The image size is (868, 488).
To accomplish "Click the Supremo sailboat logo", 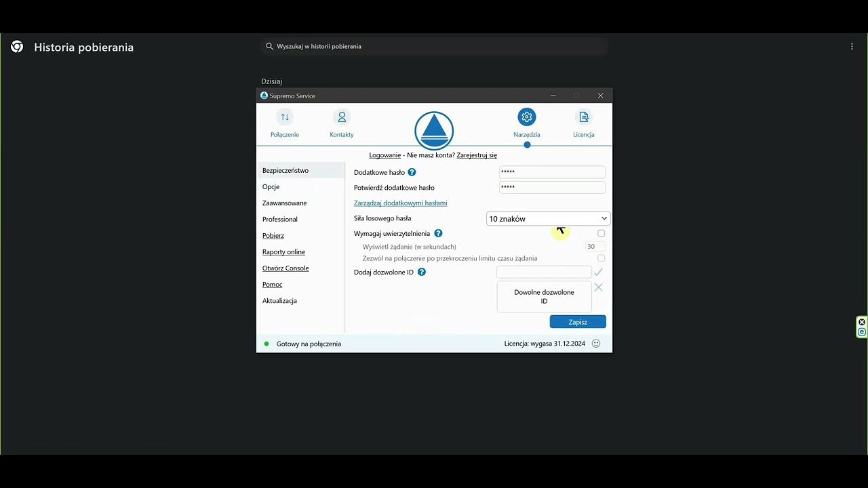I will pos(434,131).
